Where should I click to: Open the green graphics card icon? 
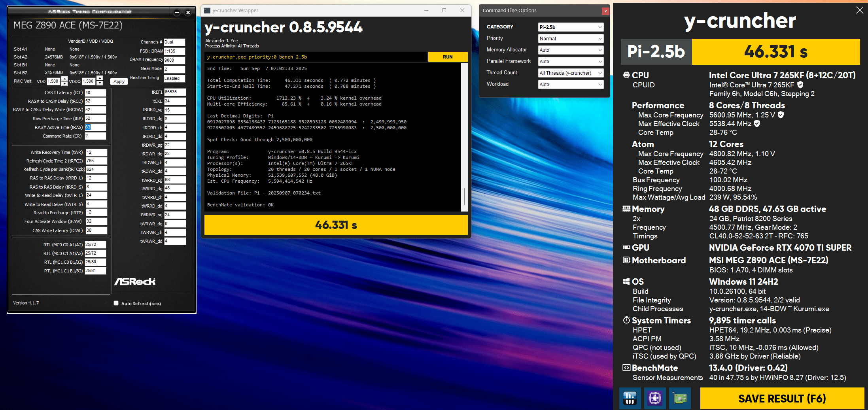point(680,398)
